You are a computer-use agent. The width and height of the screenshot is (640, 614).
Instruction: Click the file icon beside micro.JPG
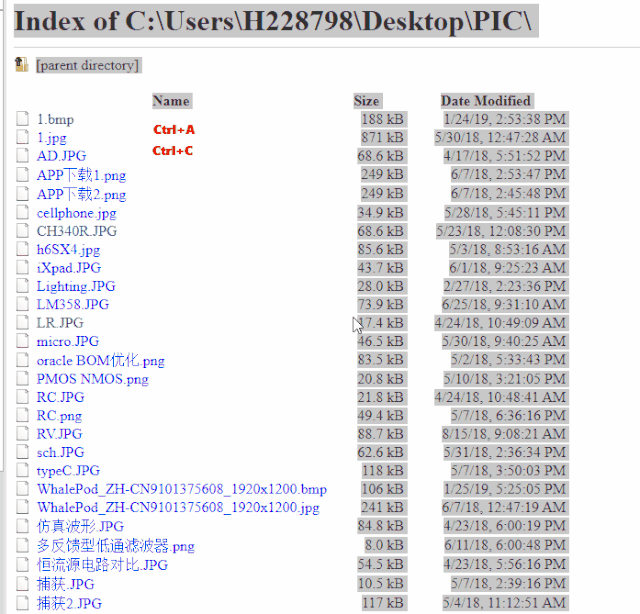click(22, 341)
